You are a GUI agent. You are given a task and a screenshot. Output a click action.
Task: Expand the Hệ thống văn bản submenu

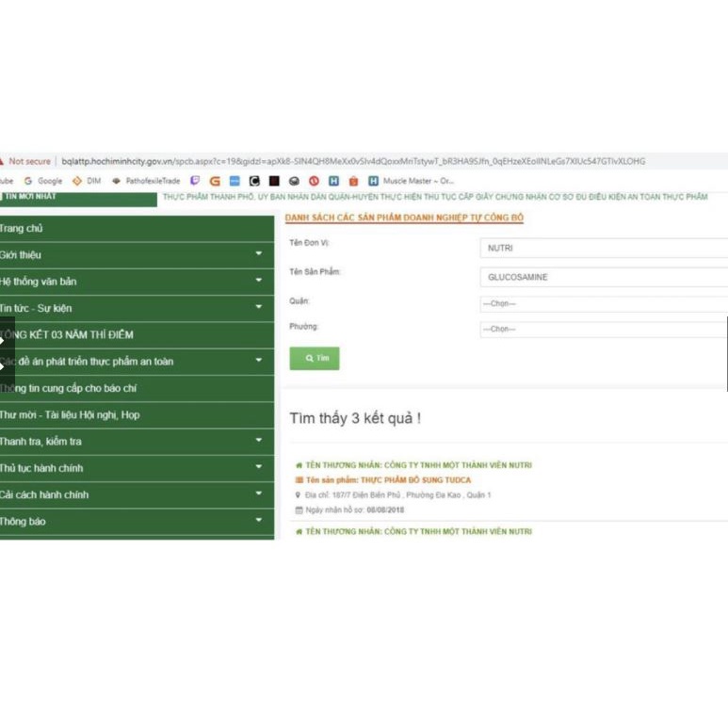[x=258, y=281]
